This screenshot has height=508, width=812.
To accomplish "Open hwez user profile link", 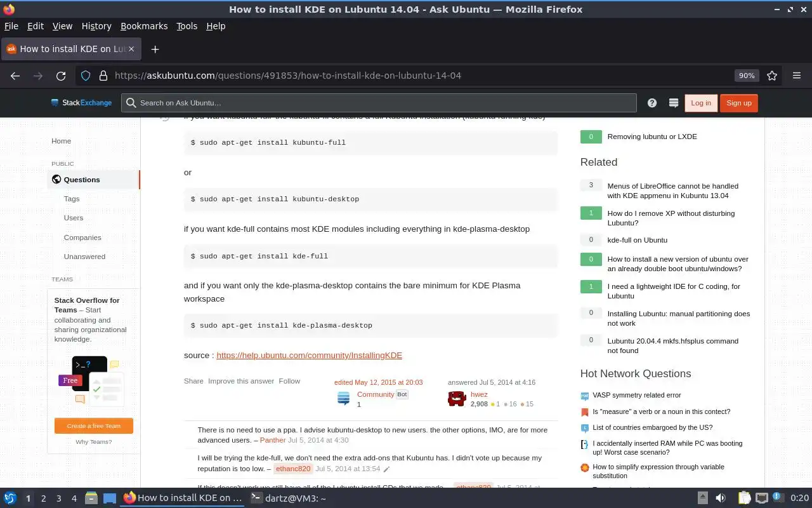I will point(479,394).
